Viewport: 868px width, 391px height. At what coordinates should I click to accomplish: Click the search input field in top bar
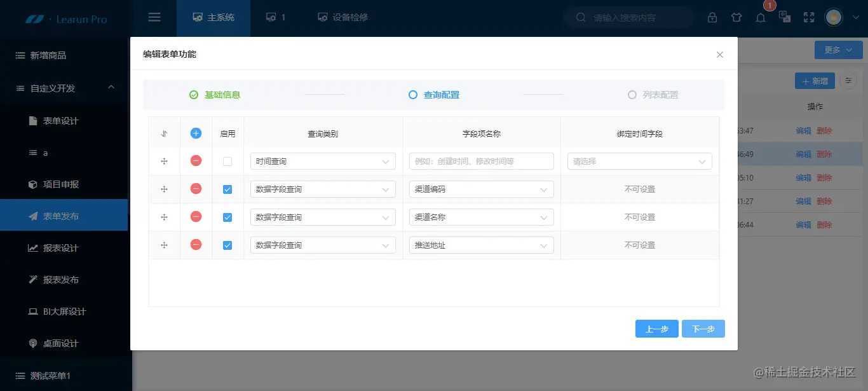coord(628,17)
